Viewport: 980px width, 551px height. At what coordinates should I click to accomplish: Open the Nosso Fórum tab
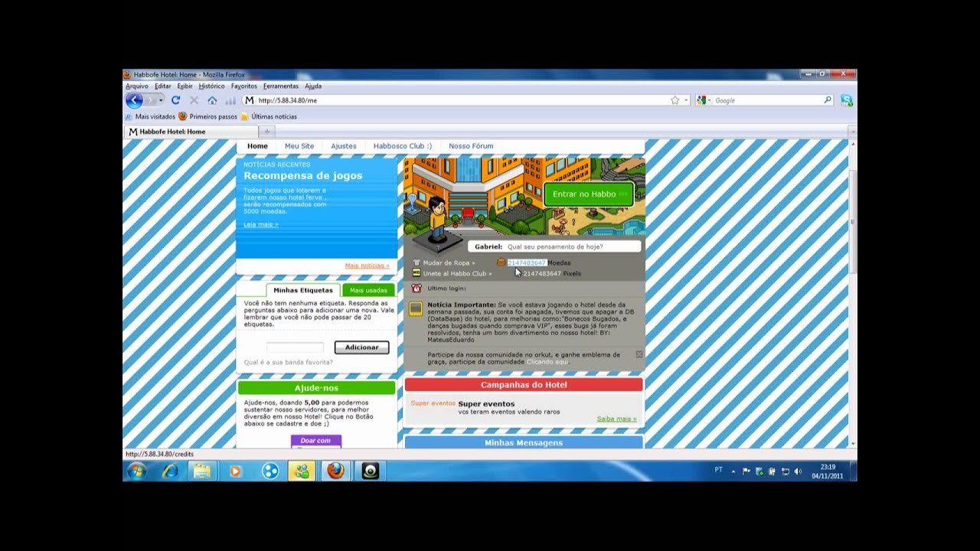tap(471, 146)
